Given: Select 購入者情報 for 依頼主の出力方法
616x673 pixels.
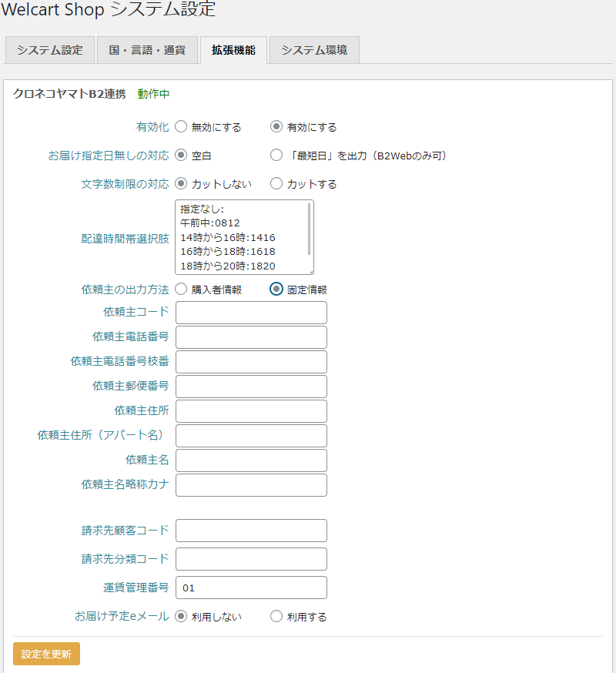Looking at the screenshot, I should click(x=181, y=289).
